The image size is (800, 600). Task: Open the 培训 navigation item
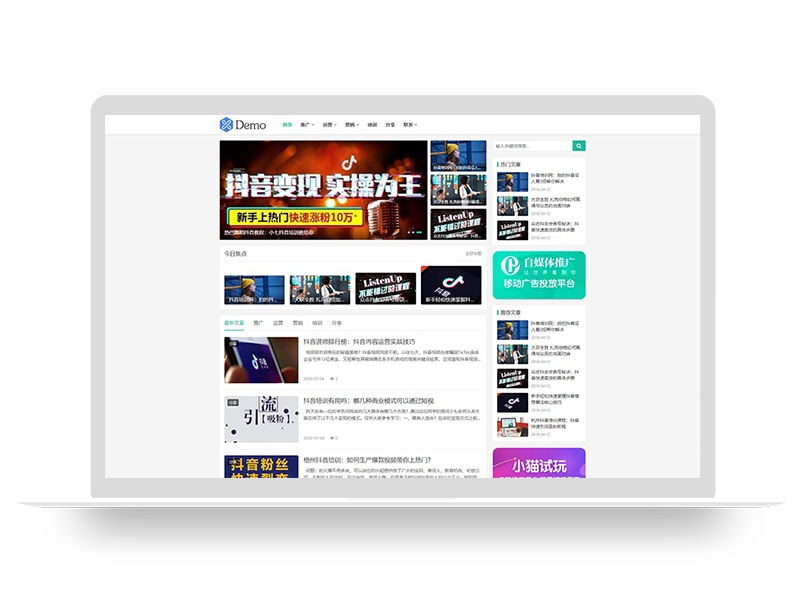click(x=370, y=125)
